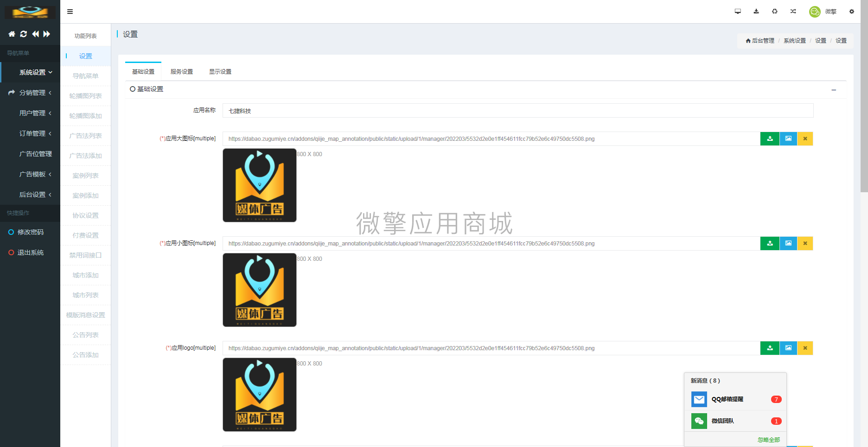868x447 pixels.
Task: Open 广告法列表 in function list
Action: tap(86, 136)
